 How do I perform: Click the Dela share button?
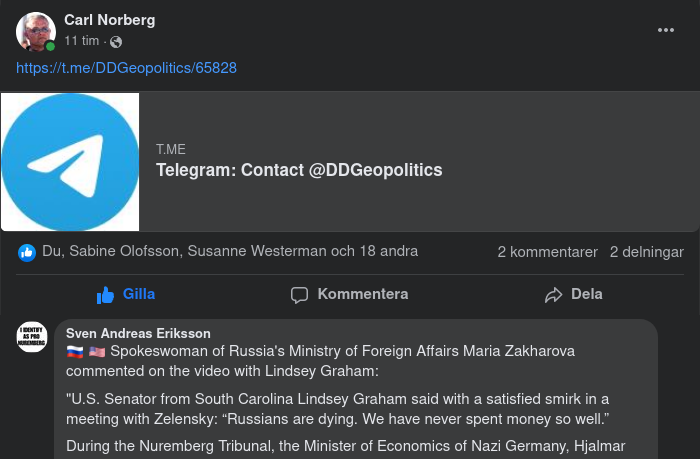click(x=586, y=294)
